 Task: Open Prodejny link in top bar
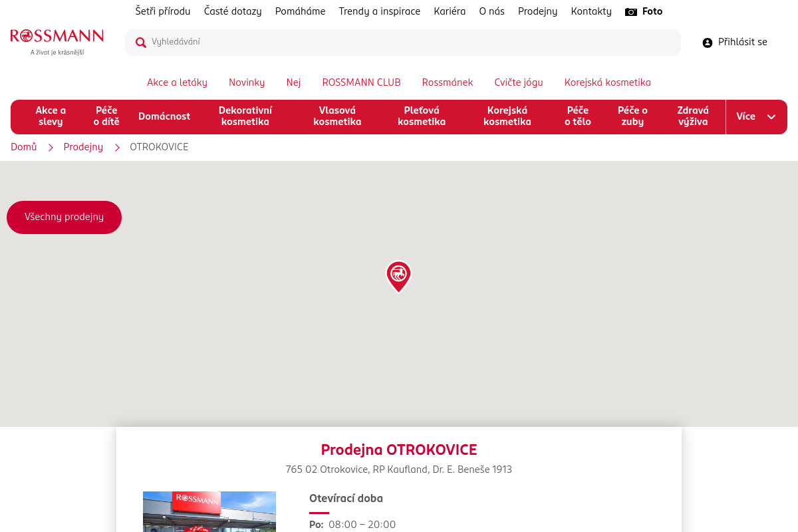tap(538, 11)
